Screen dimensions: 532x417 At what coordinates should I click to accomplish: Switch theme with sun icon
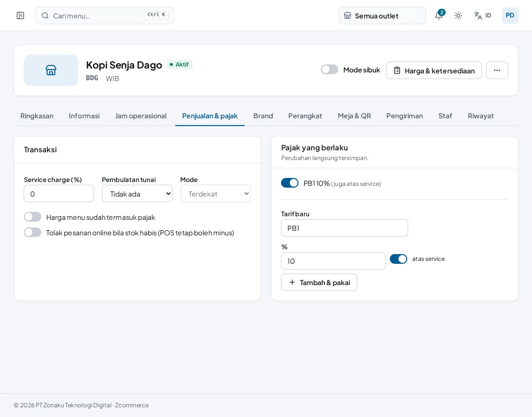point(458,16)
